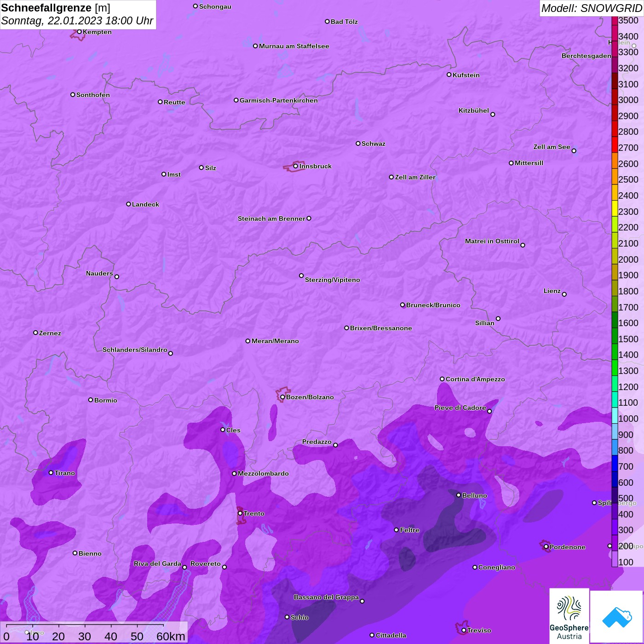The image size is (644, 644).
Task: Click the Tirano location dot
Action: pos(51,473)
